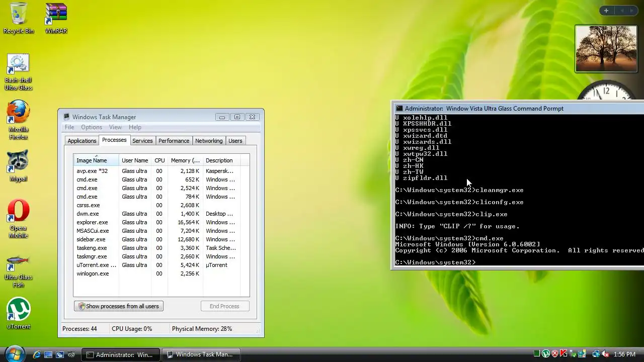Image resolution: width=644 pixels, height=362 pixels.
Task: Click the slideshow tree picture gadget
Action: click(606, 49)
